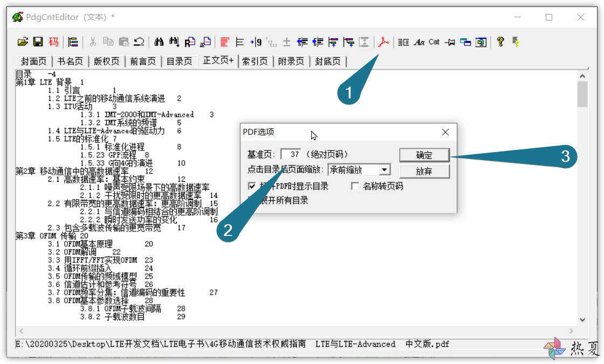Click the horizontal scrollbar right arrow
Viewport: 604px width, 364px height.
click(x=571, y=331)
